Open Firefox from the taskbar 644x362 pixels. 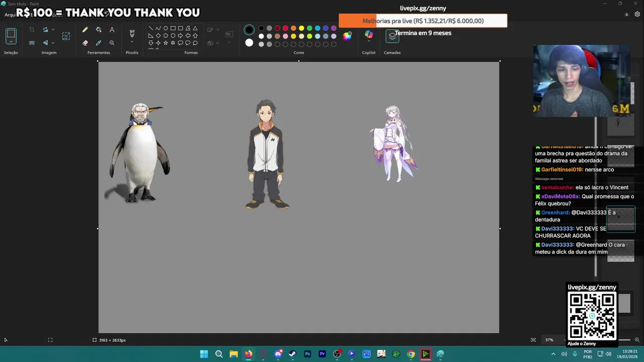(249, 354)
